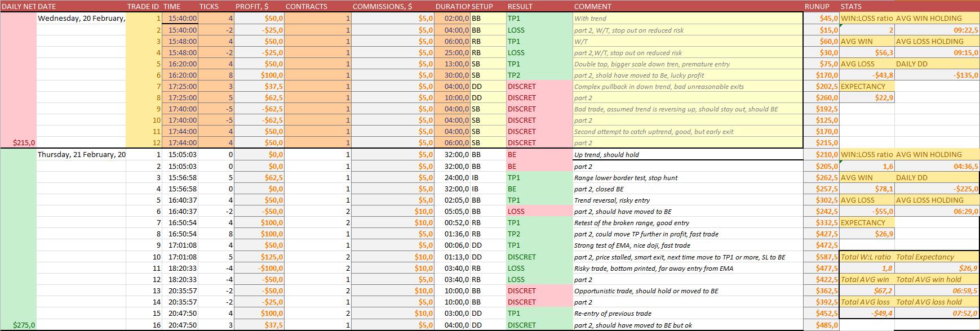The image size is (980, 331).
Task: Select the 01:13,0 duration cell
Action: point(452,257)
